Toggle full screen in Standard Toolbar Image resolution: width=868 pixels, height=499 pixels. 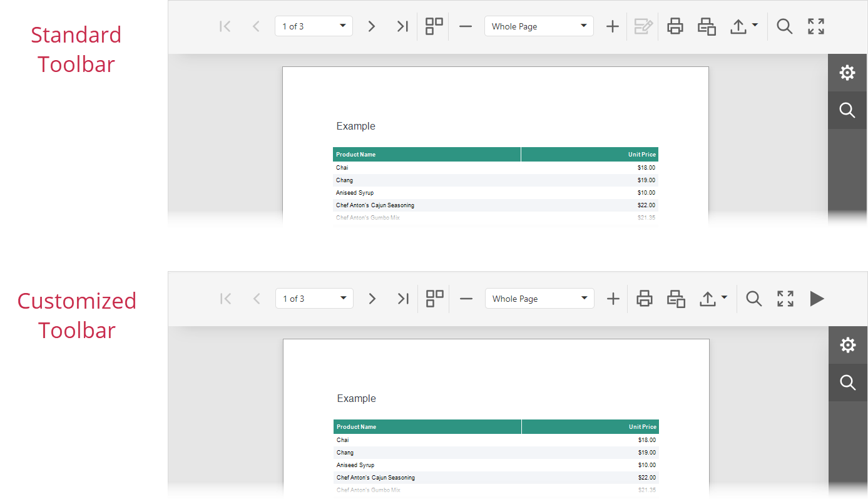click(x=816, y=26)
